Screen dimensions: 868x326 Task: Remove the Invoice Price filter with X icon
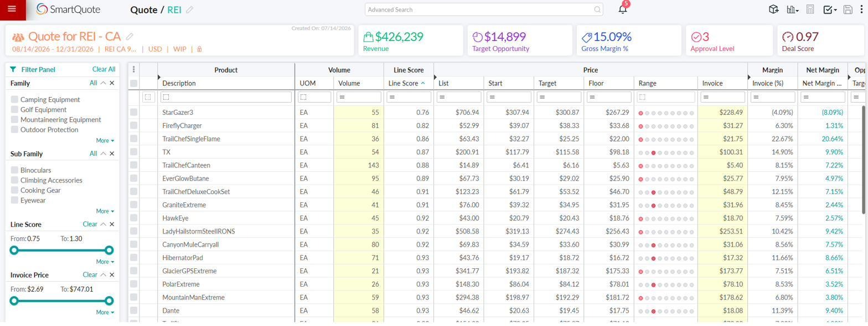(x=112, y=274)
